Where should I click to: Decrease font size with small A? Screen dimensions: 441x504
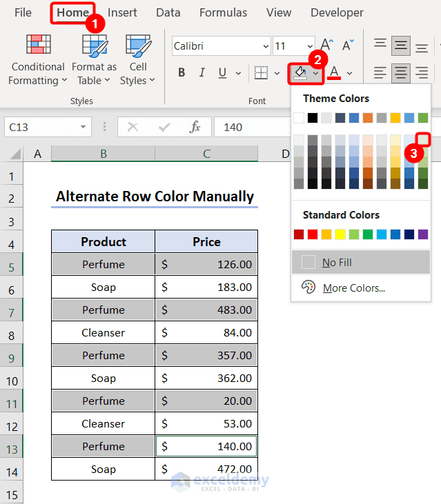click(348, 45)
